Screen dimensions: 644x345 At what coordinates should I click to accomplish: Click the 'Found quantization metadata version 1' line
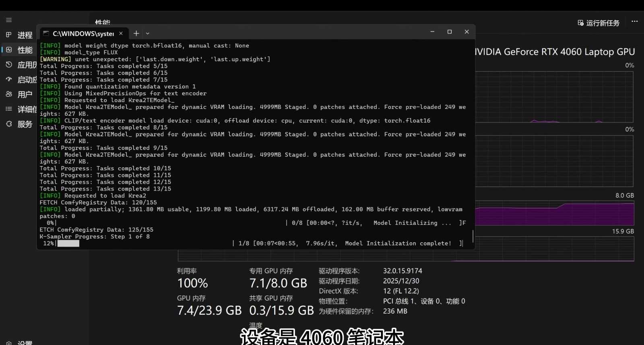pos(118,86)
